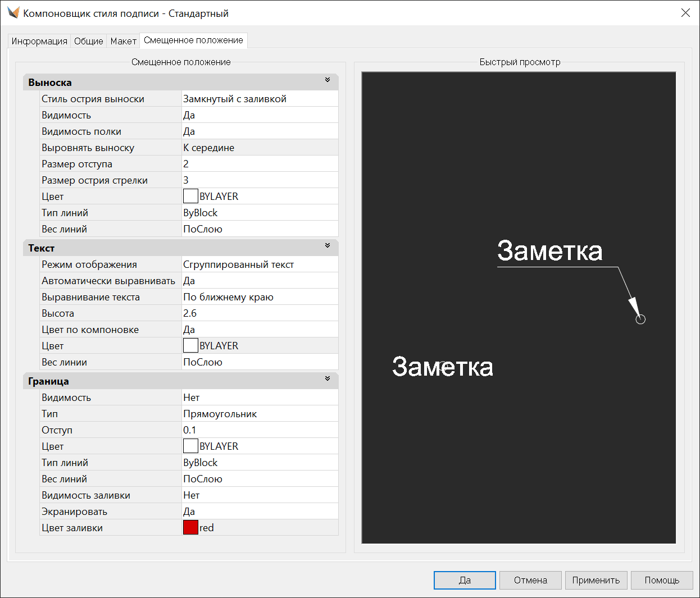Toggle Видимость заливки value

(x=260, y=495)
